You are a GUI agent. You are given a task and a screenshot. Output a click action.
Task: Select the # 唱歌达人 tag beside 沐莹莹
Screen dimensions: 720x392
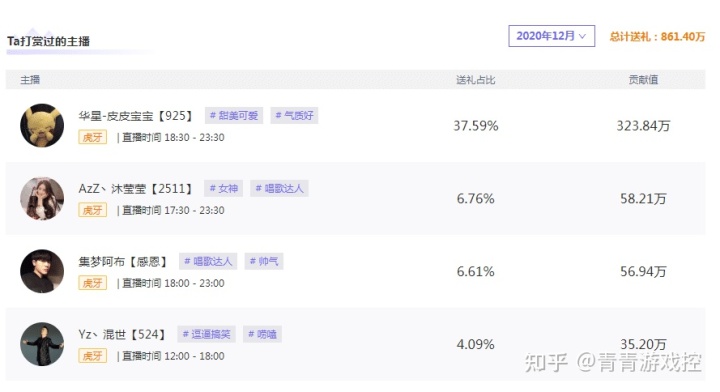279,189
